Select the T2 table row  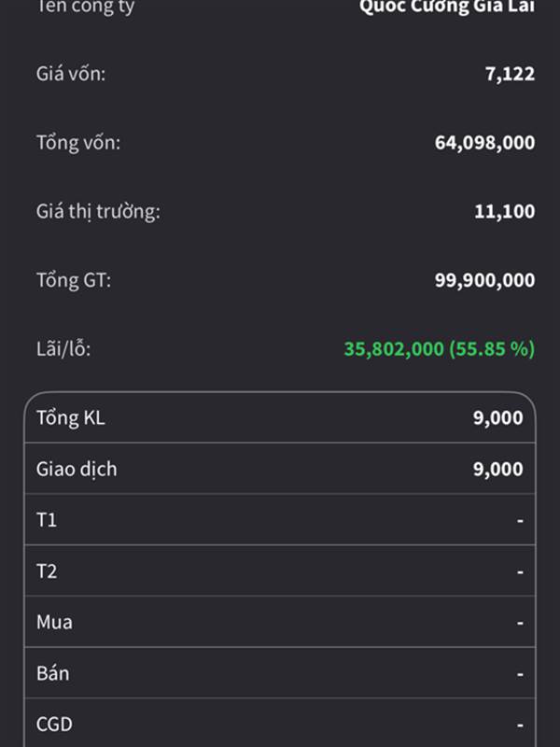(280, 571)
